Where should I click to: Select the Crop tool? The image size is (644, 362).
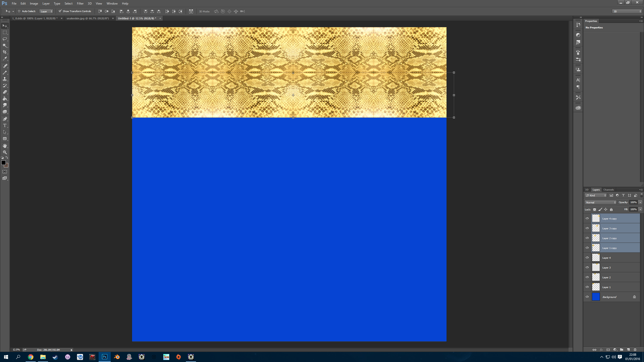tap(5, 52)
